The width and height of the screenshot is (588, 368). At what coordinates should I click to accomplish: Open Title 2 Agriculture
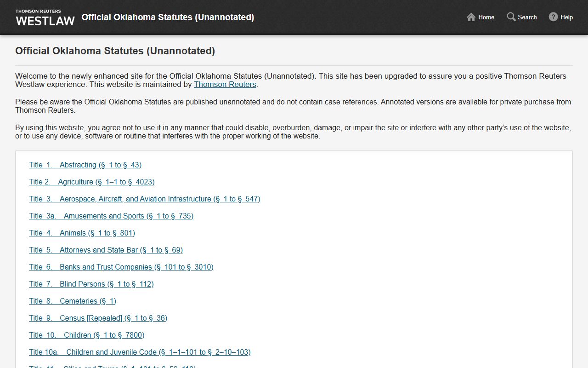[x=92, y=182]
